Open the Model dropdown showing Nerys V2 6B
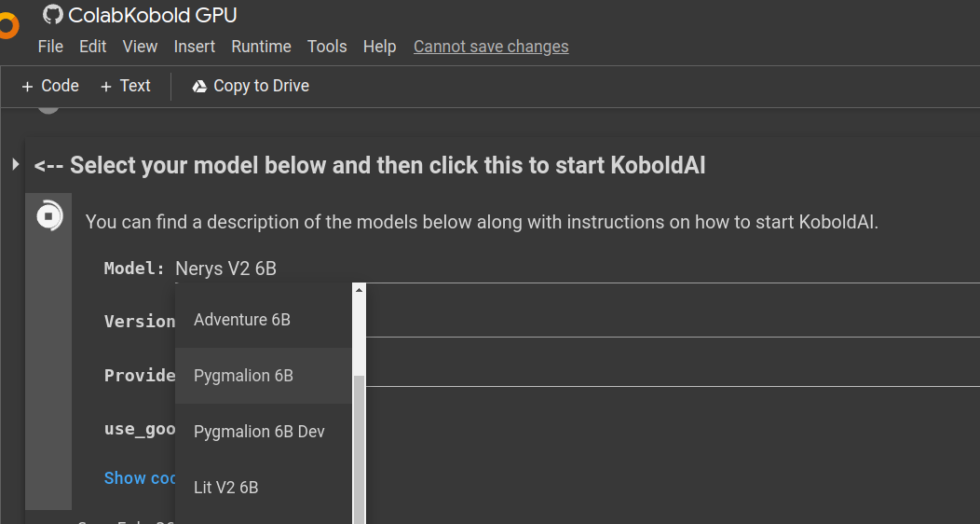Viewport: 980px width, 524px height. pos(225,269)
